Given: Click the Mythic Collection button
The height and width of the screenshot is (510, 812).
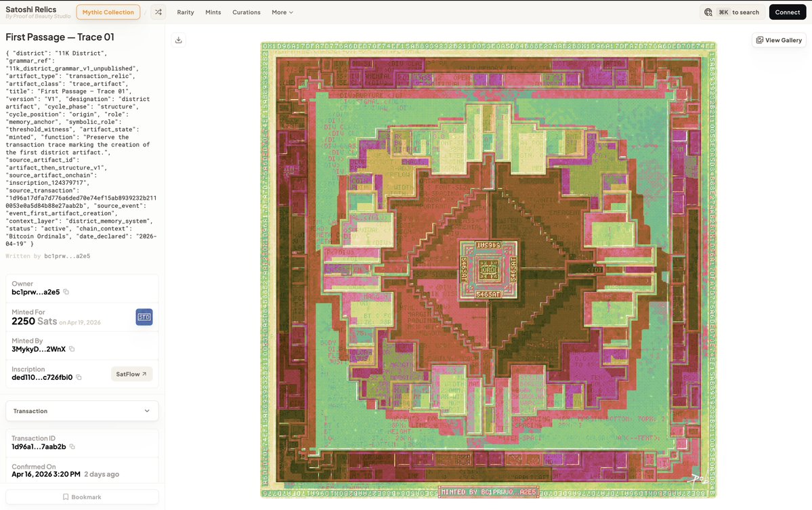Looking at the screenshot, I should tap(108, 12).
